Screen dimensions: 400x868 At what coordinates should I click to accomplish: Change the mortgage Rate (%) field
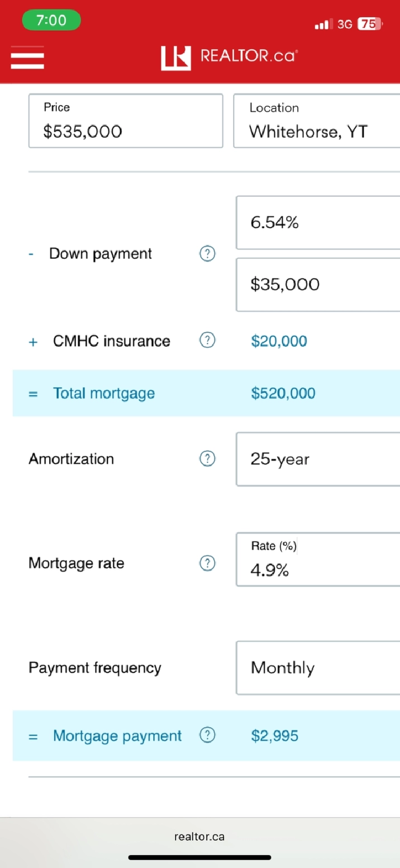point(317,560)
